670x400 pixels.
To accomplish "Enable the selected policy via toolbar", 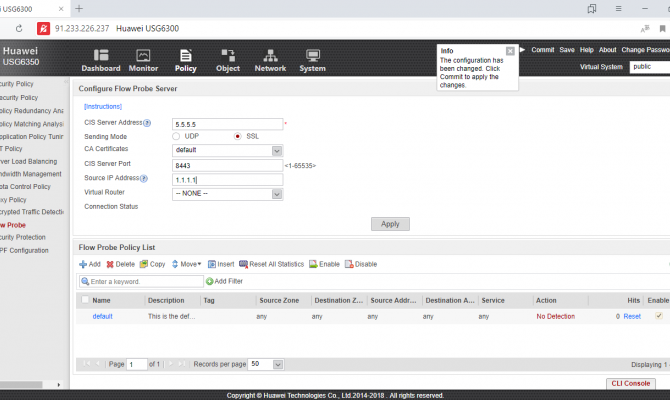I will pos(324,264).
